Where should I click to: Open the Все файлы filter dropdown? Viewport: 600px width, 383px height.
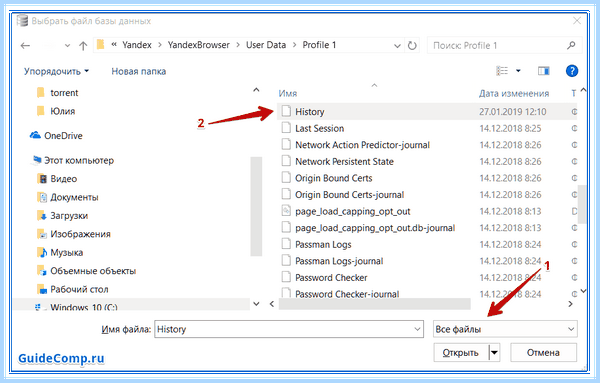click(x=505, y=329)
